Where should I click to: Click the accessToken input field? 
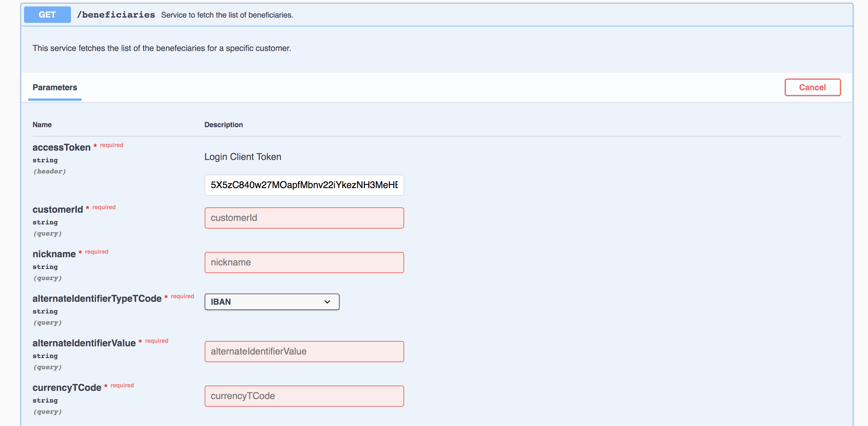point(304,185)
